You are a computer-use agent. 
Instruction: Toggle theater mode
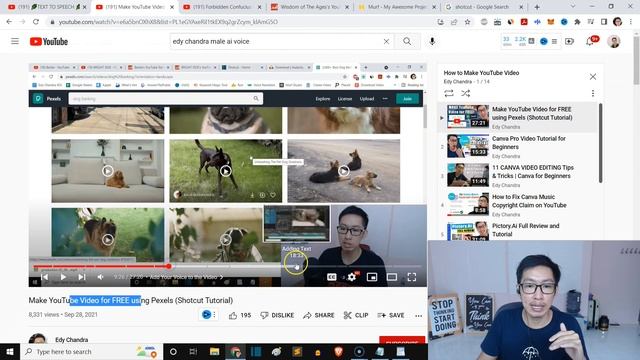click(x=392, y=277)
